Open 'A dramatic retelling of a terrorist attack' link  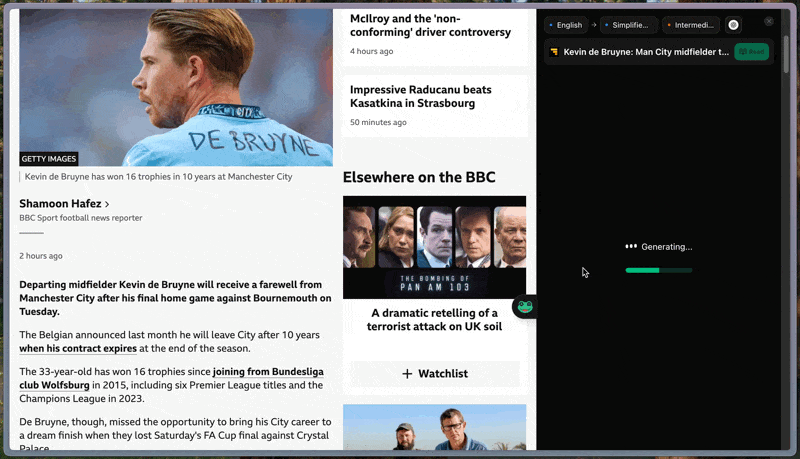pyautogui.click(x=434, y=320)
